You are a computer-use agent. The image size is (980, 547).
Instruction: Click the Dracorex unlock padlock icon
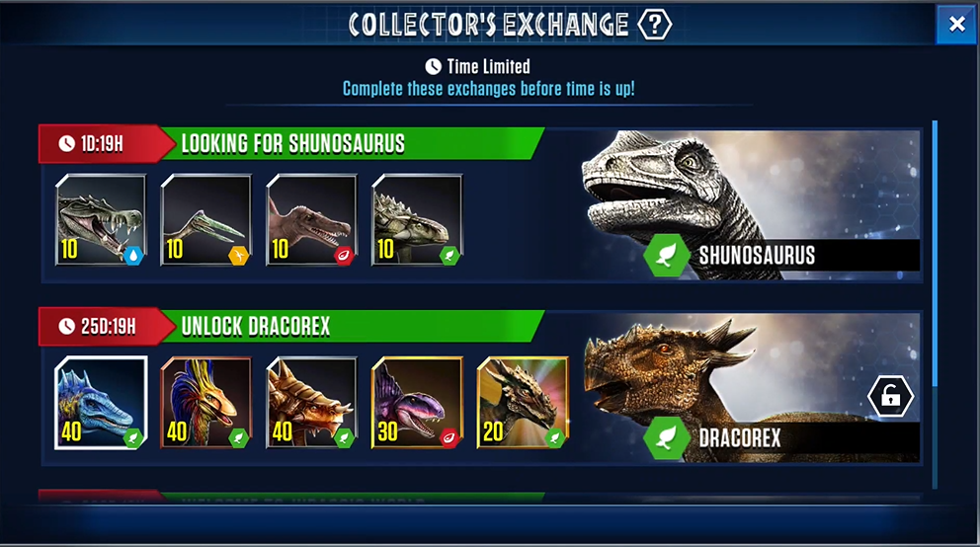[891, 396]
